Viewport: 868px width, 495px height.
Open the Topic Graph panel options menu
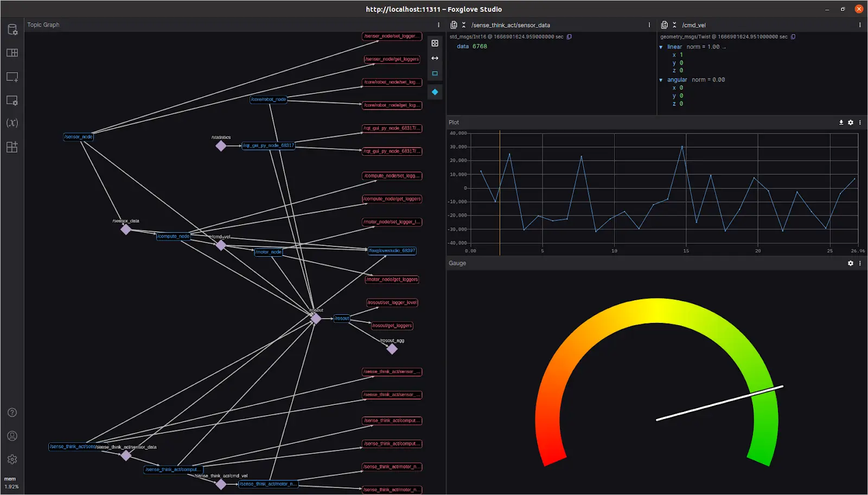click(x=438, y=25)
